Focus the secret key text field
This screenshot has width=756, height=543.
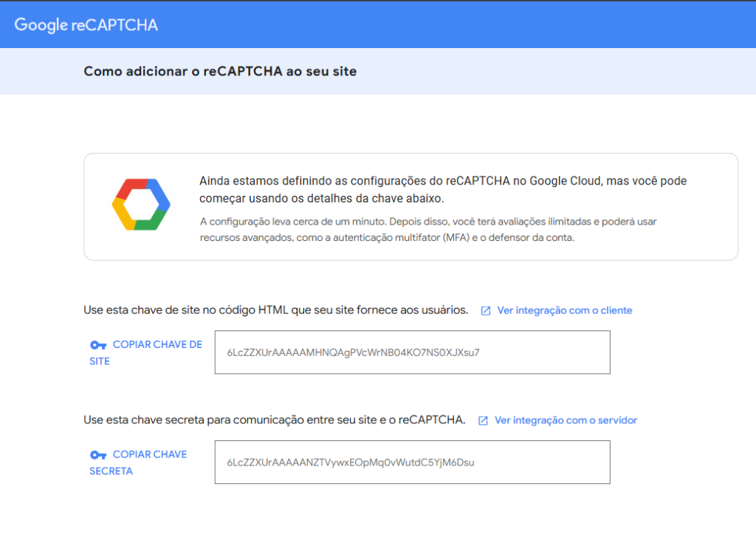412,462
